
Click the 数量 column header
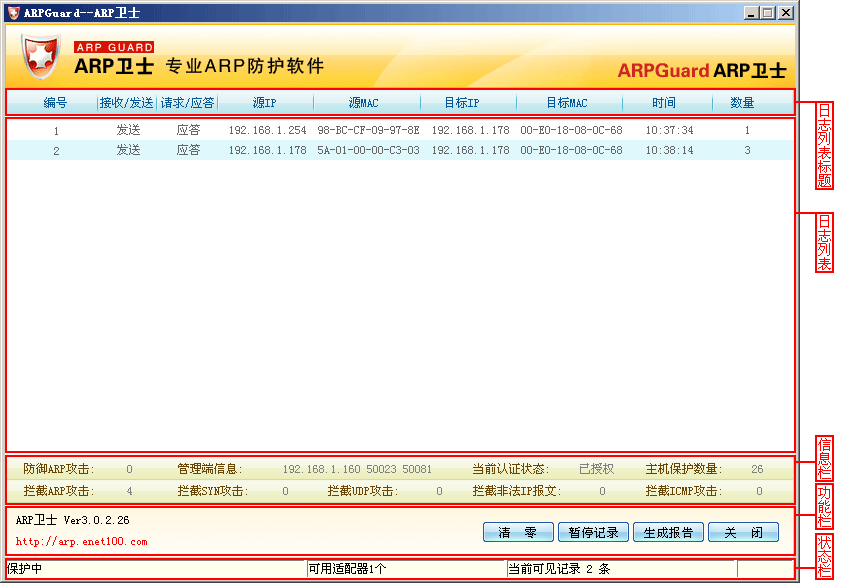click(742, 102)
